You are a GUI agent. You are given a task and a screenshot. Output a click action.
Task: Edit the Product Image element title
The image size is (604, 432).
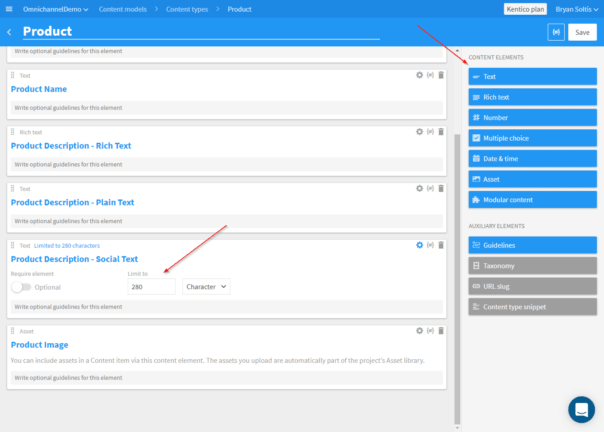point(40,345)
